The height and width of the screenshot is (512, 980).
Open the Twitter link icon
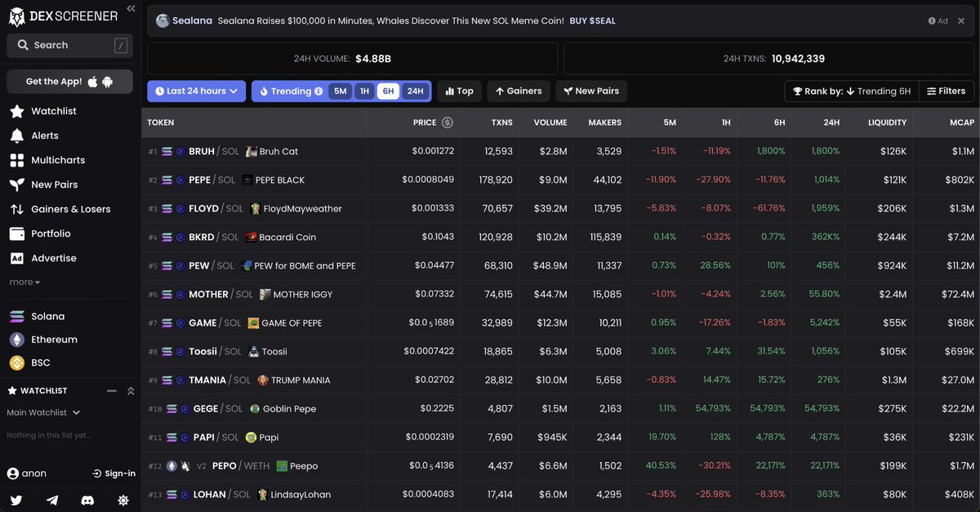click(x=16, y=500)
